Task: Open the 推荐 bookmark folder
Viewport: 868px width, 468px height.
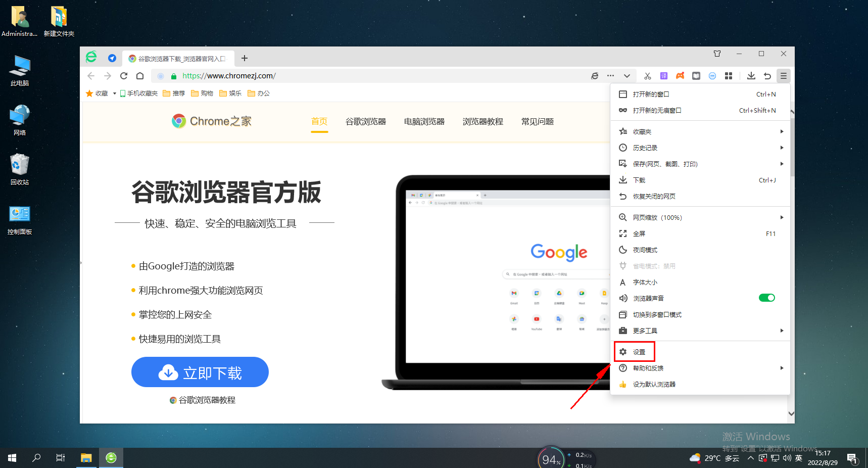Action: [174, 93]
